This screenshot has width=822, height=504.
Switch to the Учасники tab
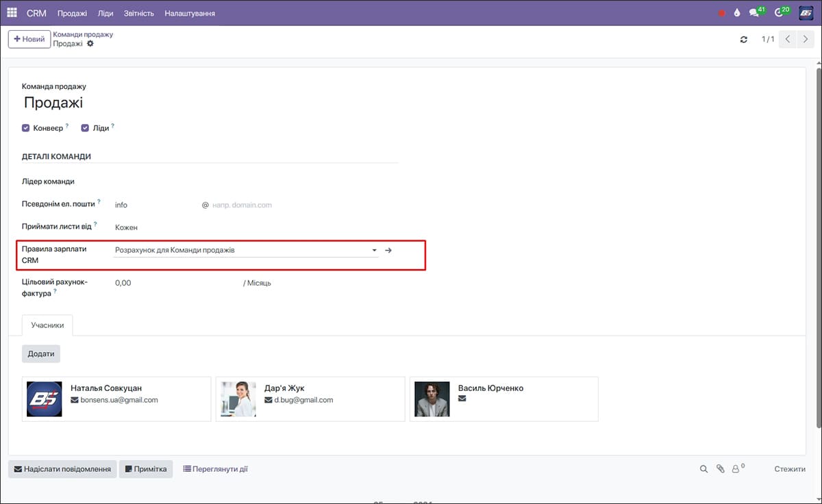pyautogui.click(x=47, y=325)
